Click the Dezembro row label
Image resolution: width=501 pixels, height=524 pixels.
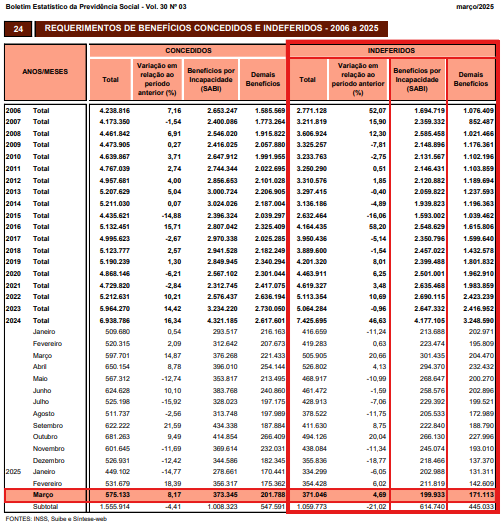tap(48, 461)
